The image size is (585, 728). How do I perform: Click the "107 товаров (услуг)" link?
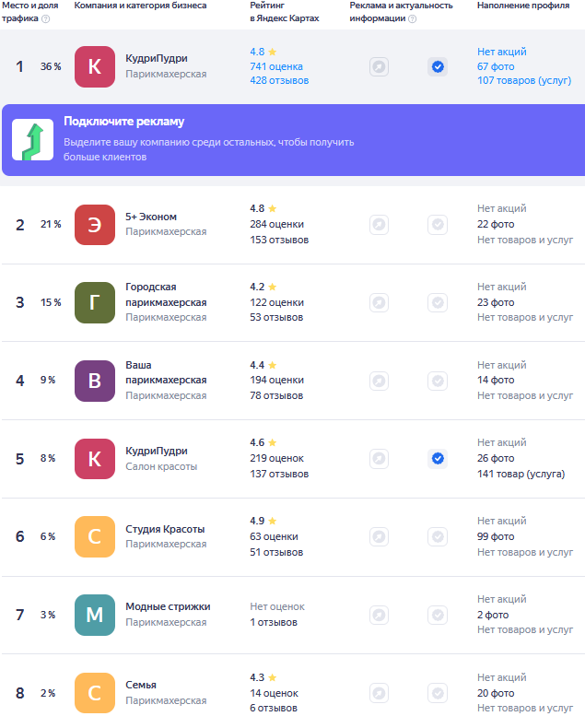(x=523, y=81)
